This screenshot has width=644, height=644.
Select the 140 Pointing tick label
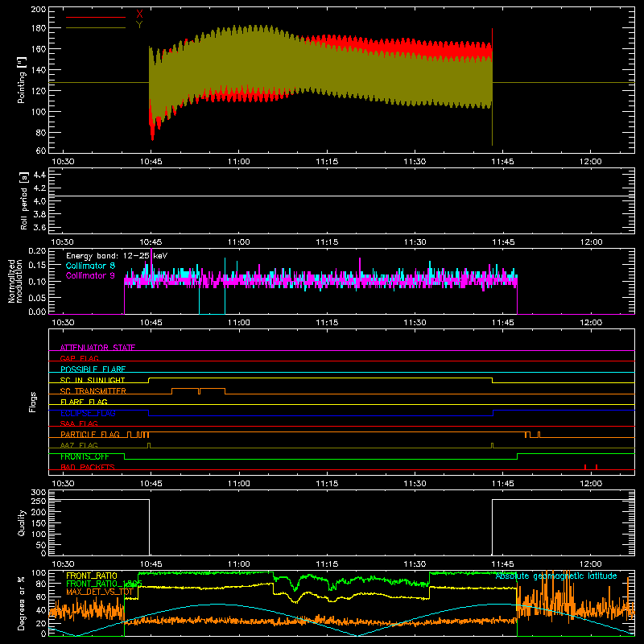pos(39,70)
